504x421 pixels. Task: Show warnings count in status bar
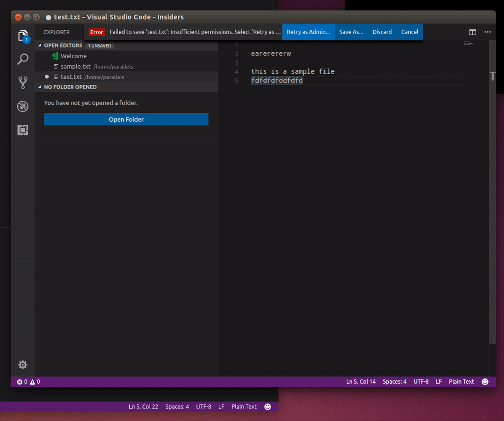click(x=35, y=381)
